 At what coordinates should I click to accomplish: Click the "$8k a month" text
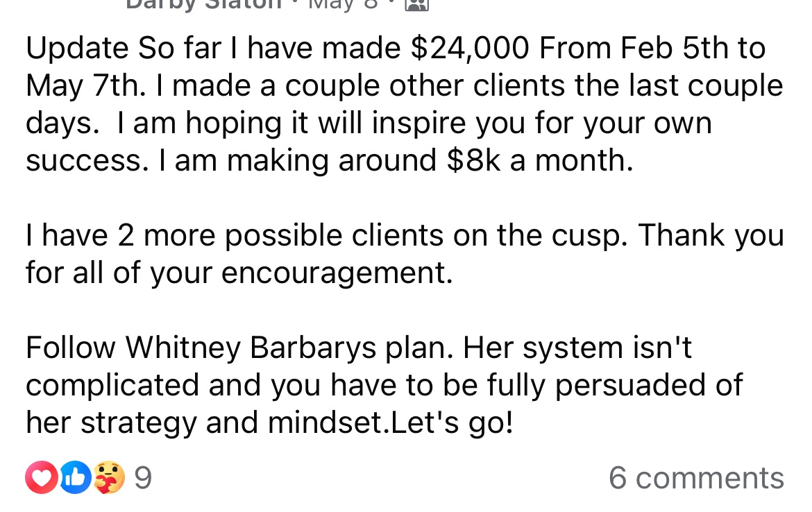540,161
